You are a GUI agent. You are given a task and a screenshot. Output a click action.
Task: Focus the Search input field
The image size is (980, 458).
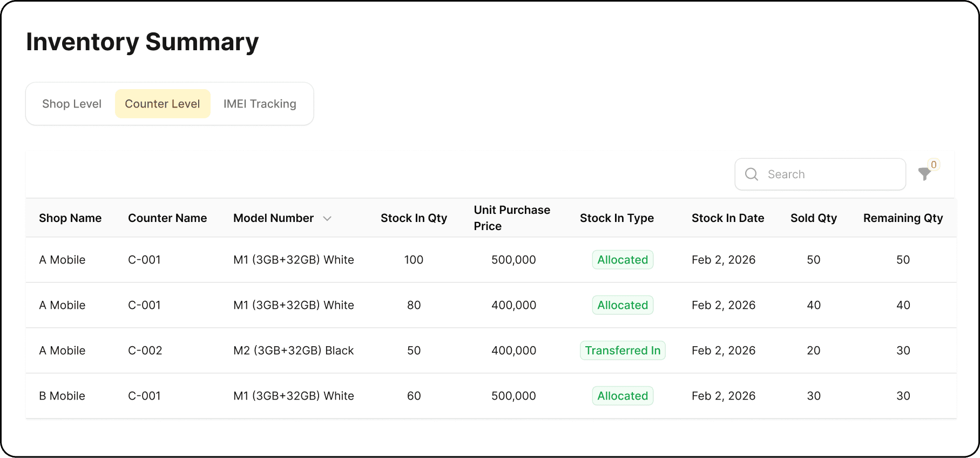click(820, 174)
